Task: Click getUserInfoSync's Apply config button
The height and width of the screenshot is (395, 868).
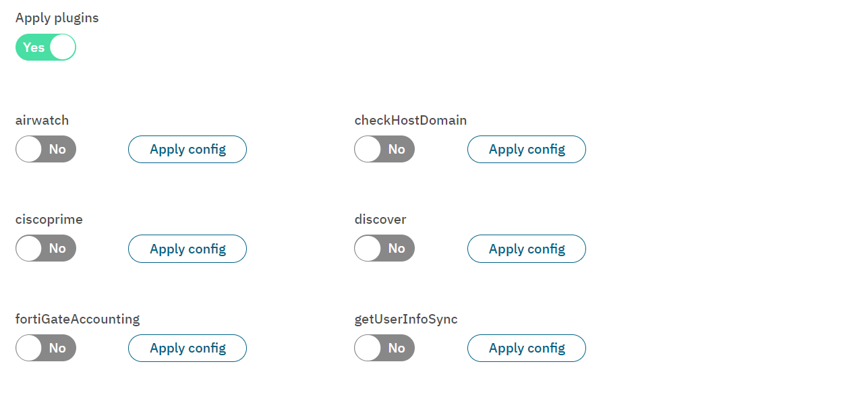Action: click(526, 348)
